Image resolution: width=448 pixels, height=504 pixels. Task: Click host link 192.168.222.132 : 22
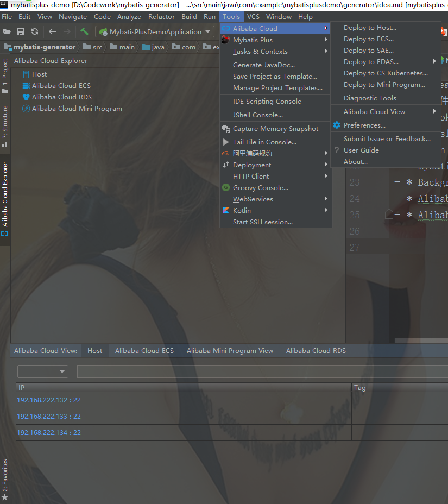pos(49,400)
